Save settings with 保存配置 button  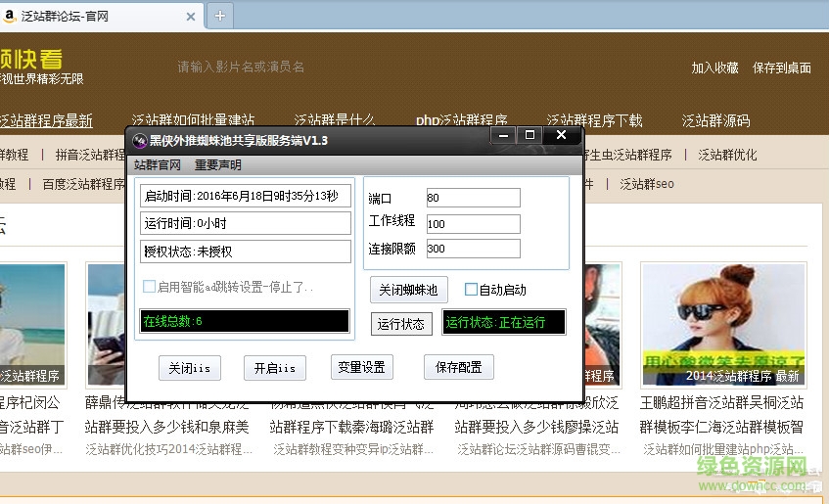458,367
